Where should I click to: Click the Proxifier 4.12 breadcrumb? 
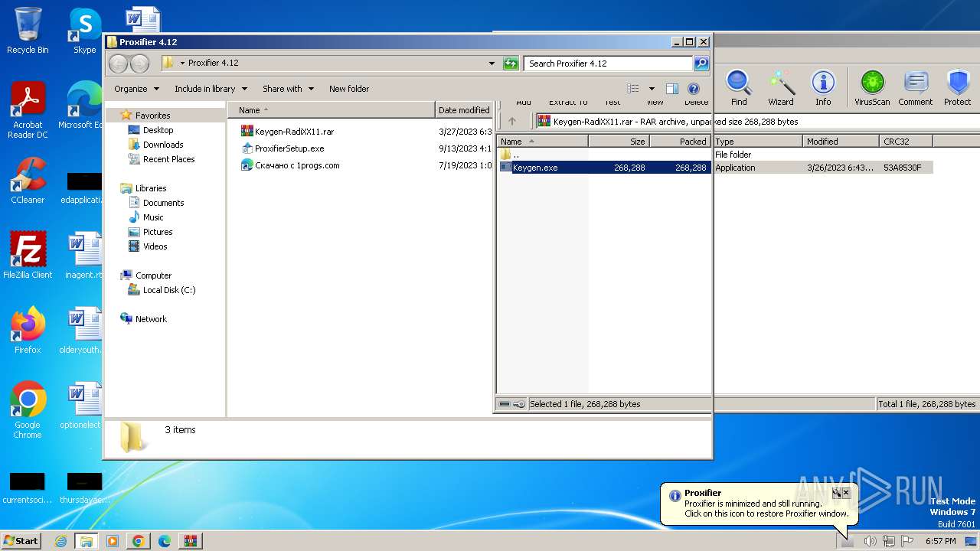point(214,64)
